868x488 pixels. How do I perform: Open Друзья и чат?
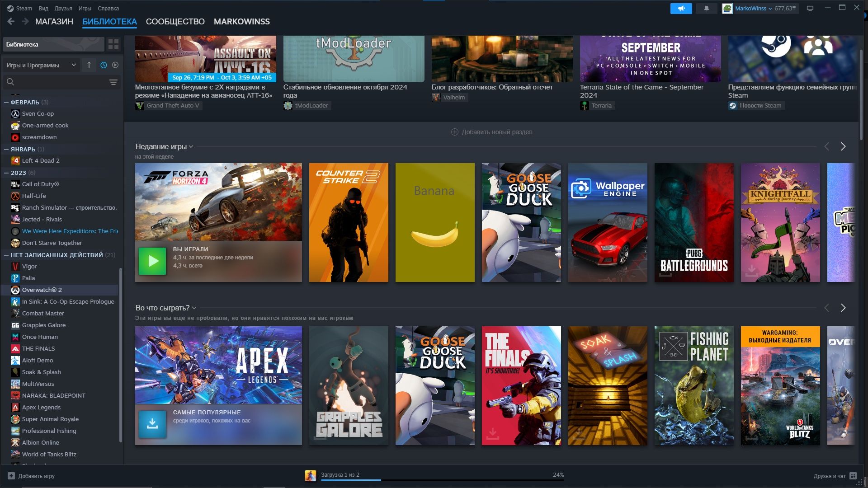(x=835, y=476)
